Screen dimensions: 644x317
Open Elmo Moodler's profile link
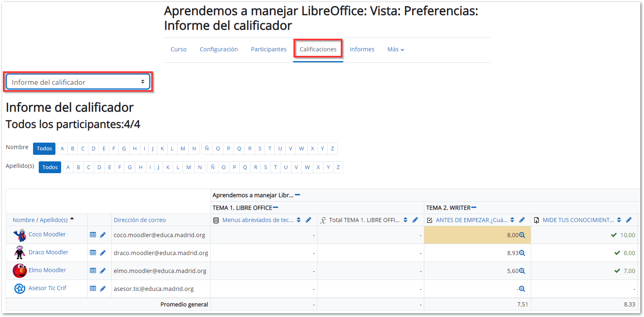(x=47, y=270)
